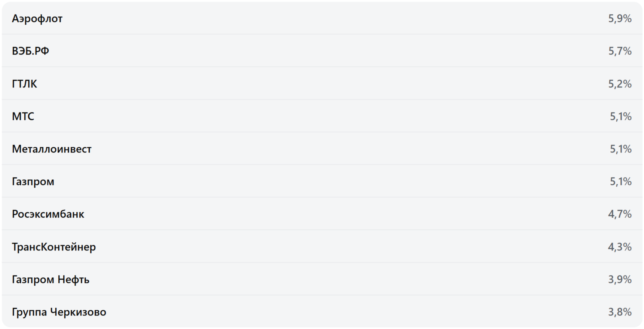Image resolution: width=644 pixels, height=329 pixels.
Task: Select the percentage in the Газпром row
Action: (x=620, y=181)
